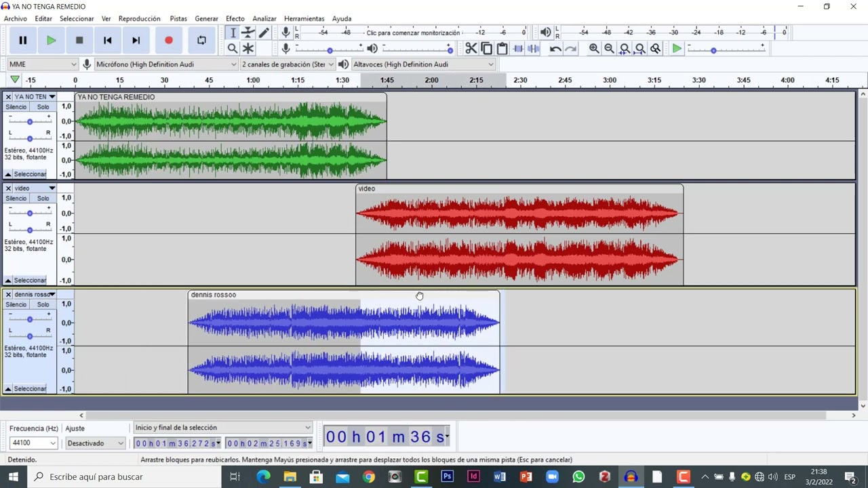Click the recording meter microphone icon

click(x=285, y=33)
